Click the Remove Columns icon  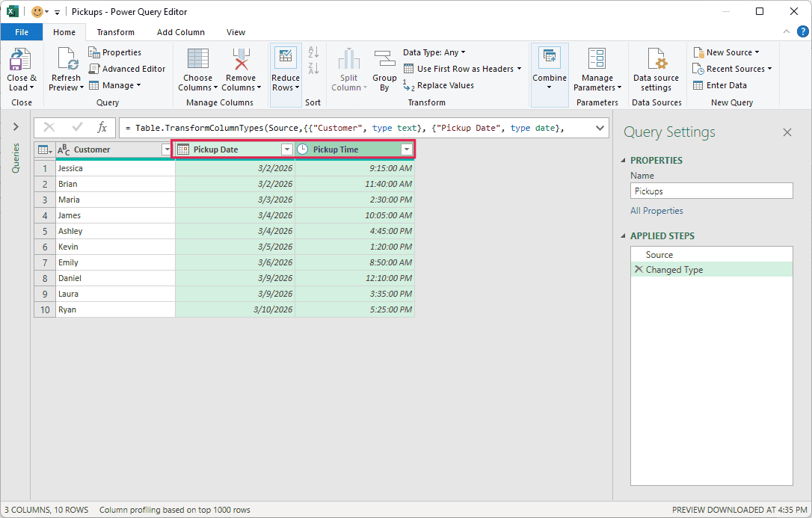[x=241, y=58]
